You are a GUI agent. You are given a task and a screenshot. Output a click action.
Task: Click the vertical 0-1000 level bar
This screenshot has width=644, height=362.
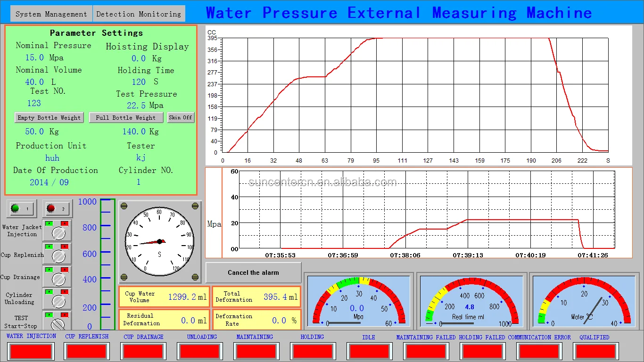[x=107, y=264]
